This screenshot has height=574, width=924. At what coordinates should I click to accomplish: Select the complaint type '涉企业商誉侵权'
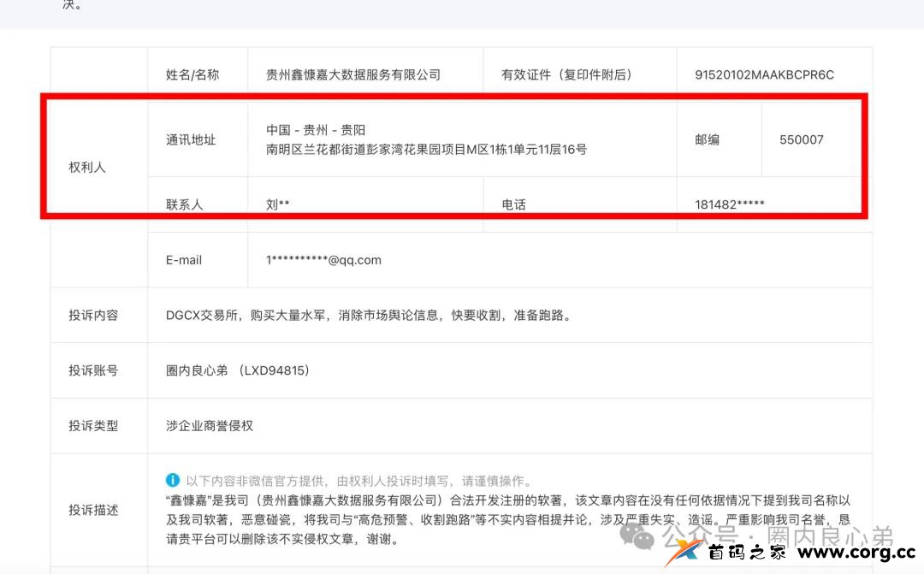(210, 425)
